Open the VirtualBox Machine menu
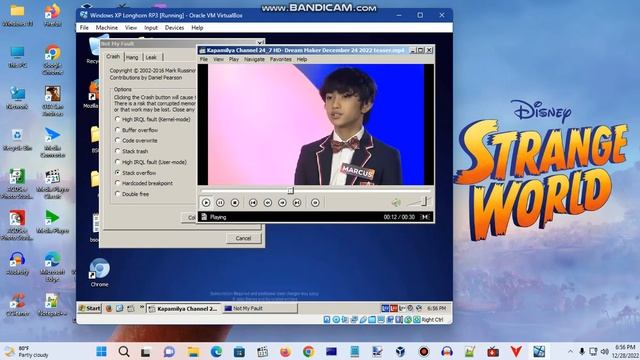Viewport: 640px width, 360px height. tap(107, 27)
